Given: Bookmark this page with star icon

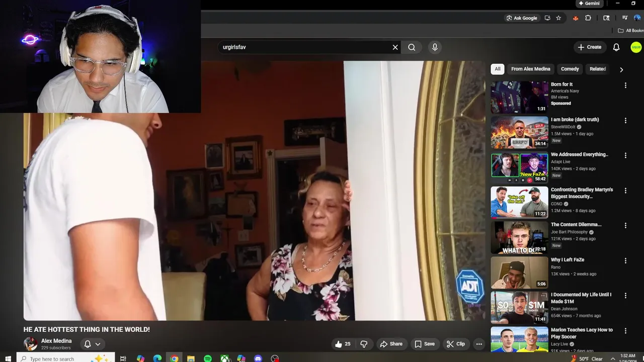Looking at the screenshot, I should pyautogui.click(x=558, y=18).
